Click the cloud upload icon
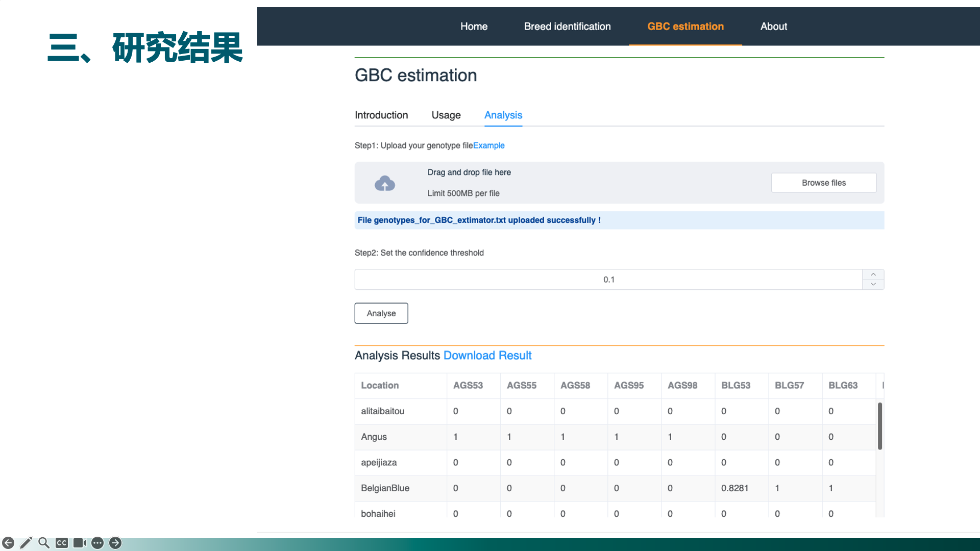Viewport: 980px width, 551px height. tap(385, 183)
